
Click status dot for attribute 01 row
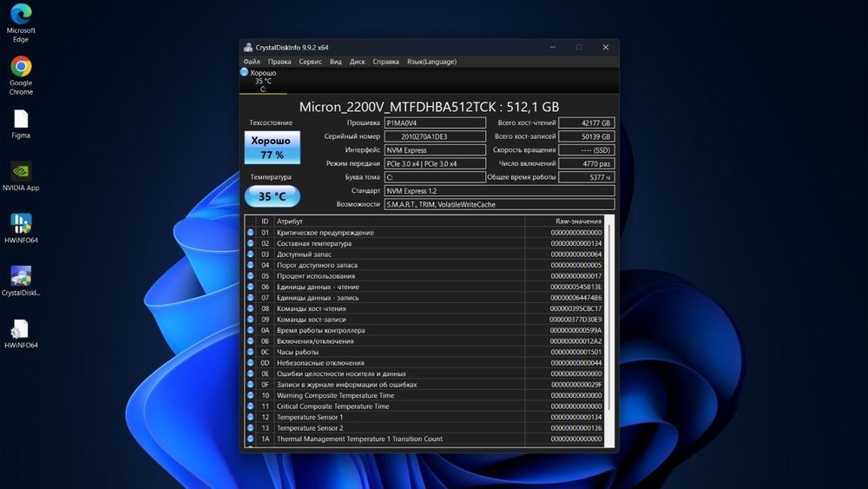[250, 233]
